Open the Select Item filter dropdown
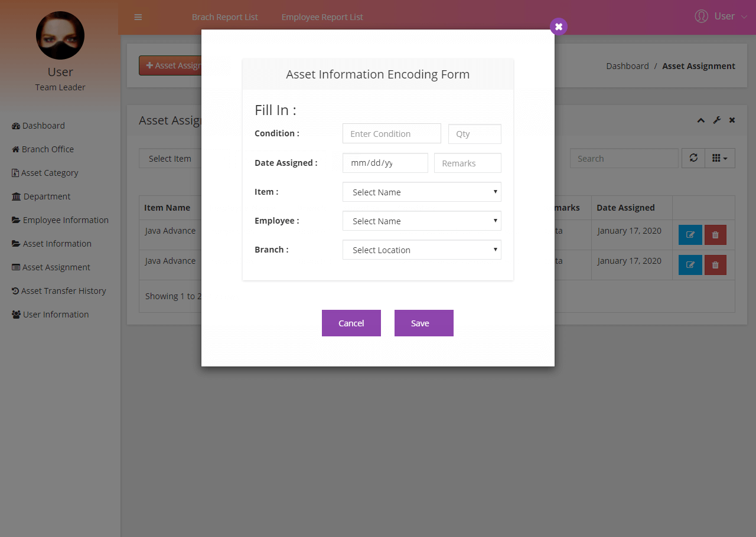Screen dimensions: 756x537 pyautogui.click(x=170, y=158)
